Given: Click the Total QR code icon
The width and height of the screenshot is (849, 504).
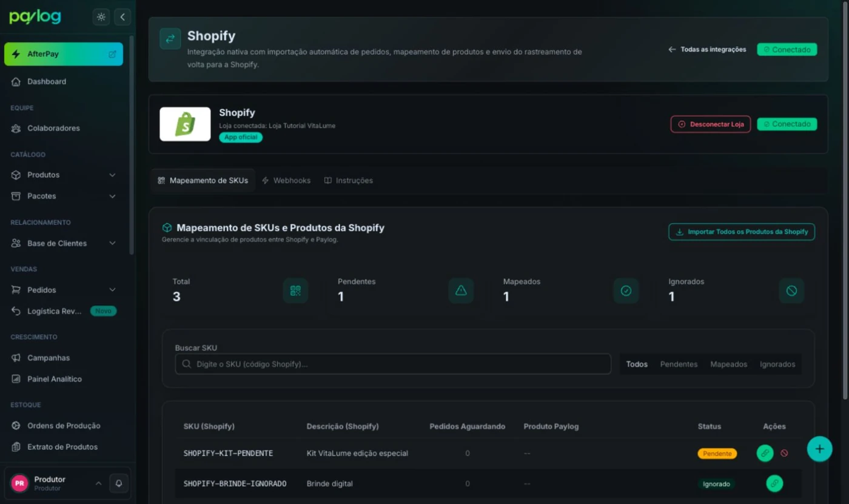Looking at the screenshot, I should click(x=295, y=291).
